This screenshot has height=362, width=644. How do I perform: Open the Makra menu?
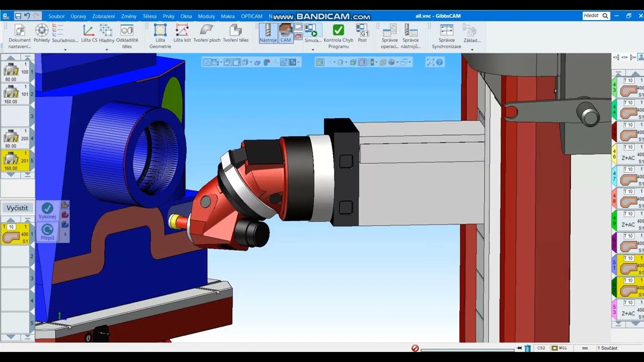coord(228,16)
